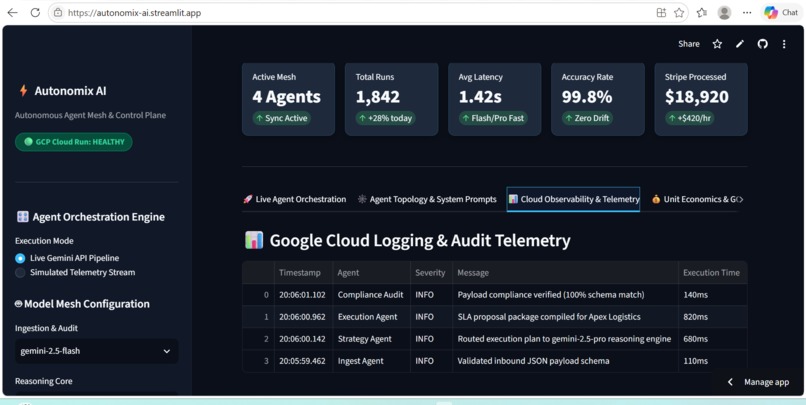Open the Copilot Chat button

[x=781, y=13]
